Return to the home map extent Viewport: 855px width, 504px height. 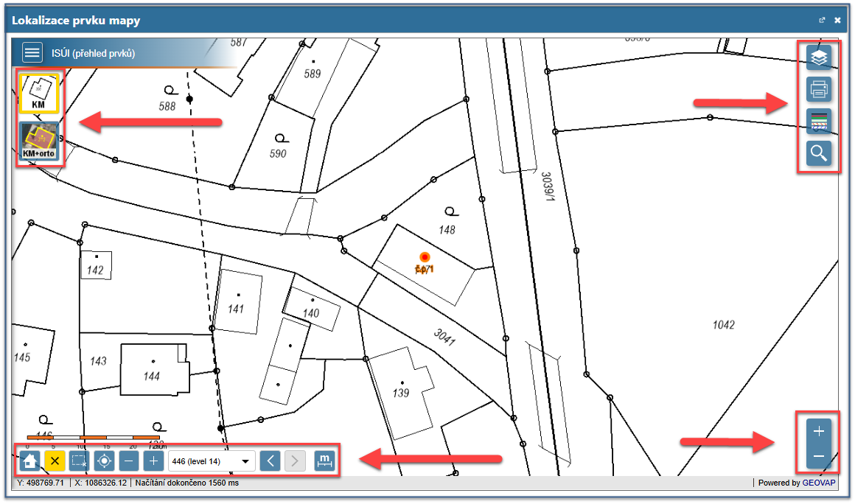tap(30, 461)
